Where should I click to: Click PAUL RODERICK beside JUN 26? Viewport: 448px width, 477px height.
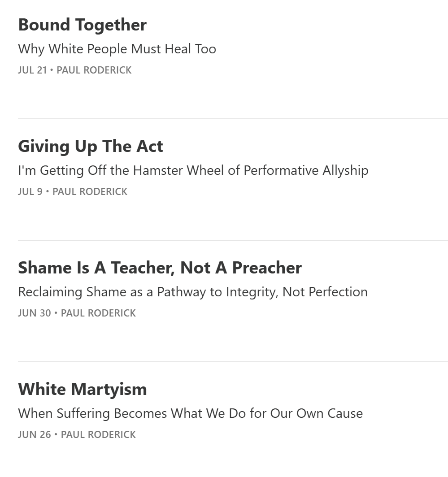98,434
